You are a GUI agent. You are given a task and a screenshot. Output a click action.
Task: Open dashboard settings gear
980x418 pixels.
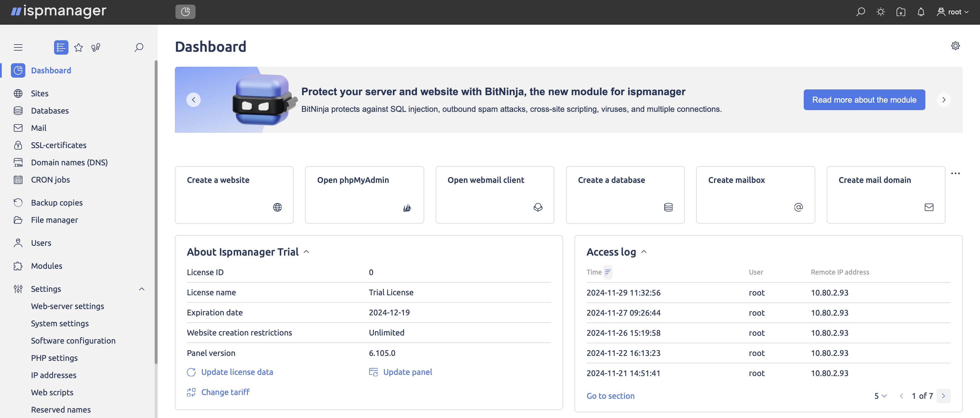pos(955,46)
